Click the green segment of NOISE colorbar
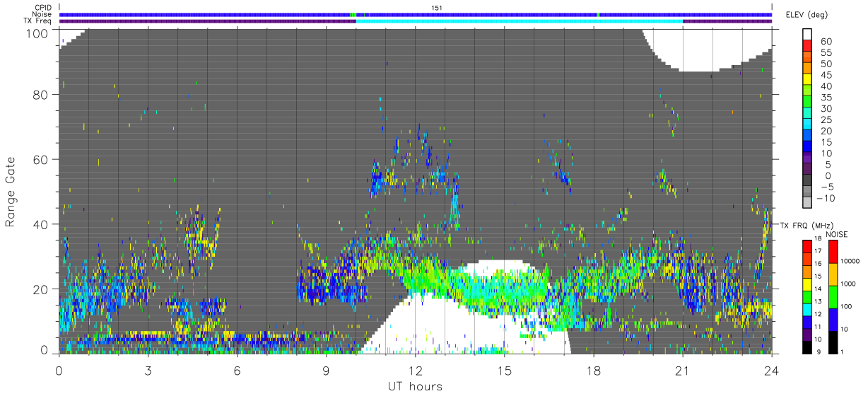This screenshot has width=868, height=401. [x=833, y=296]
